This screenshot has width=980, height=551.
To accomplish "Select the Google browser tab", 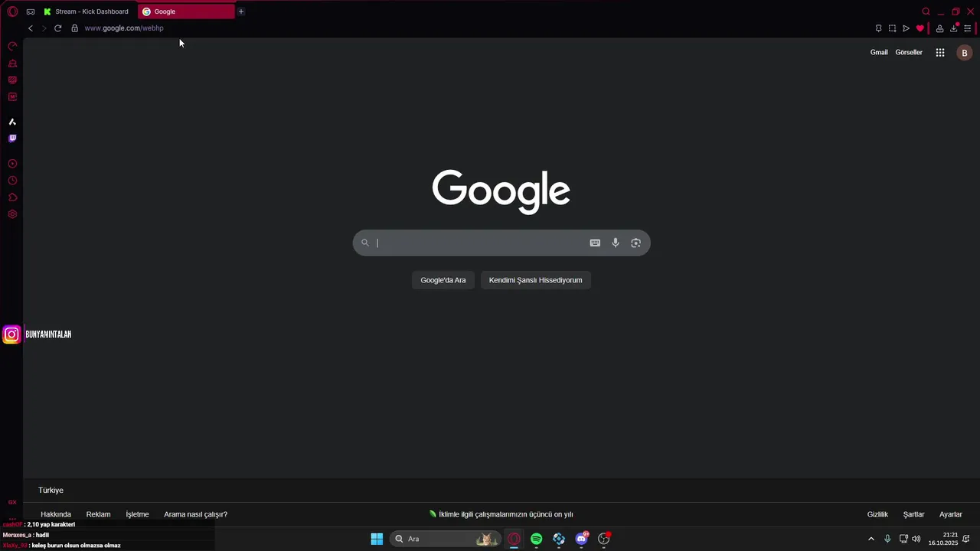I will click(x=187, y=11).
